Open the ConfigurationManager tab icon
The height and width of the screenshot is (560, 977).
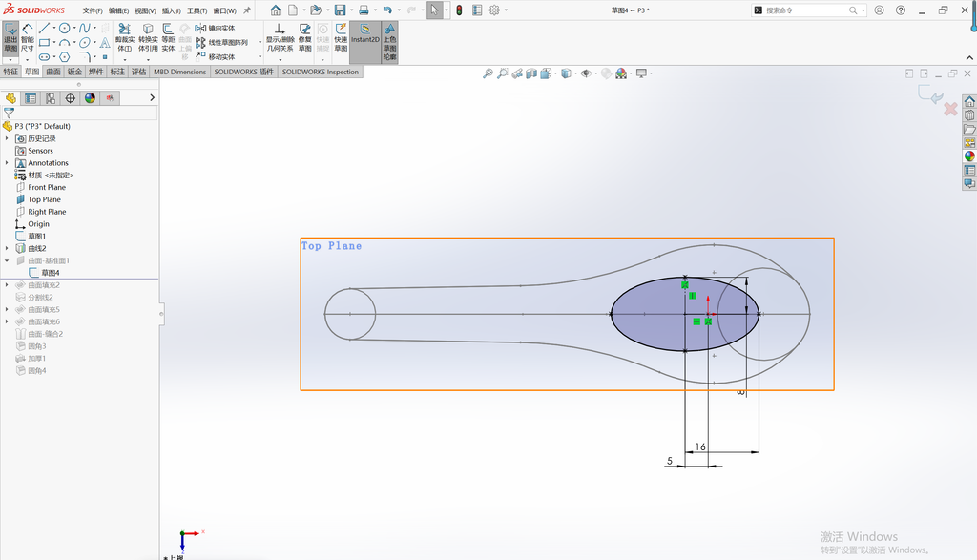[x=51, y=98]
